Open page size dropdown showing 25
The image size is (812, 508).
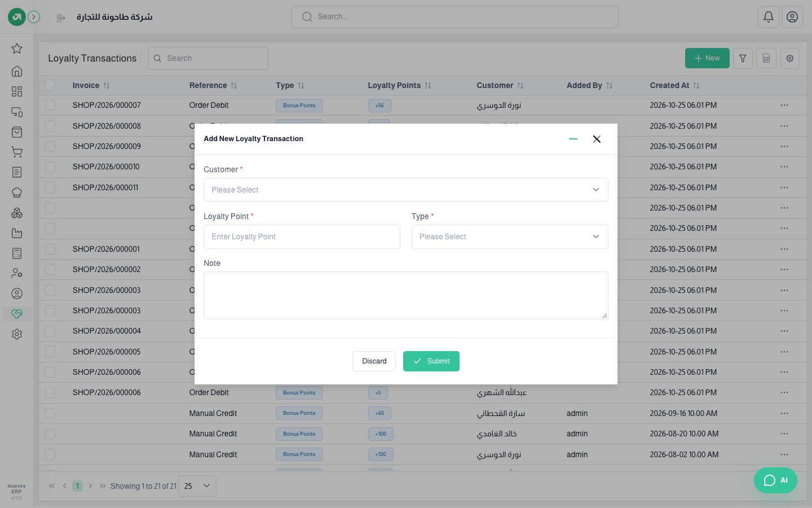pyautogui.click(x=197, y=486)
